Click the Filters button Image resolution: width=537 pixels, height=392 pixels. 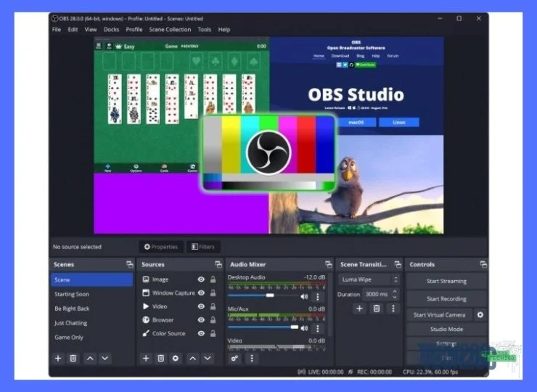point(203,247)
